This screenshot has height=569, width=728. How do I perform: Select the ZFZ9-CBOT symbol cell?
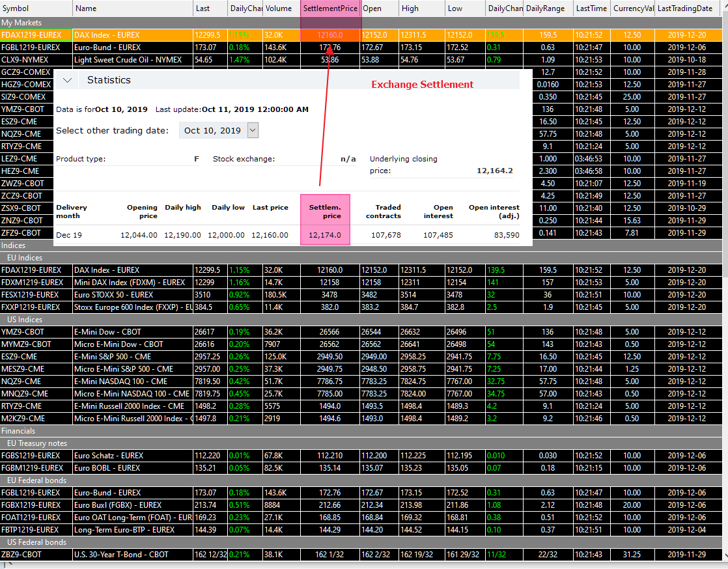click(x=27, y=233)
